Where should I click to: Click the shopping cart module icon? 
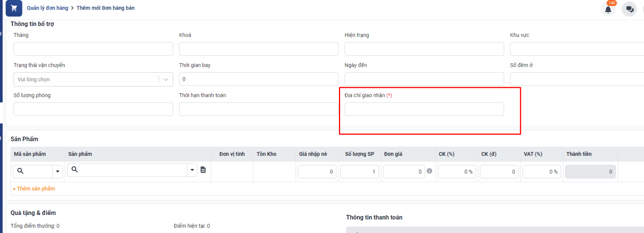coord(14,8)
